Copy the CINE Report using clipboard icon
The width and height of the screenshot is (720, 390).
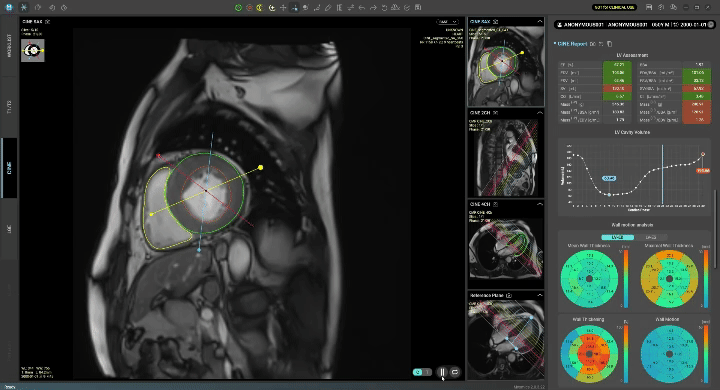tap(609, 44)
